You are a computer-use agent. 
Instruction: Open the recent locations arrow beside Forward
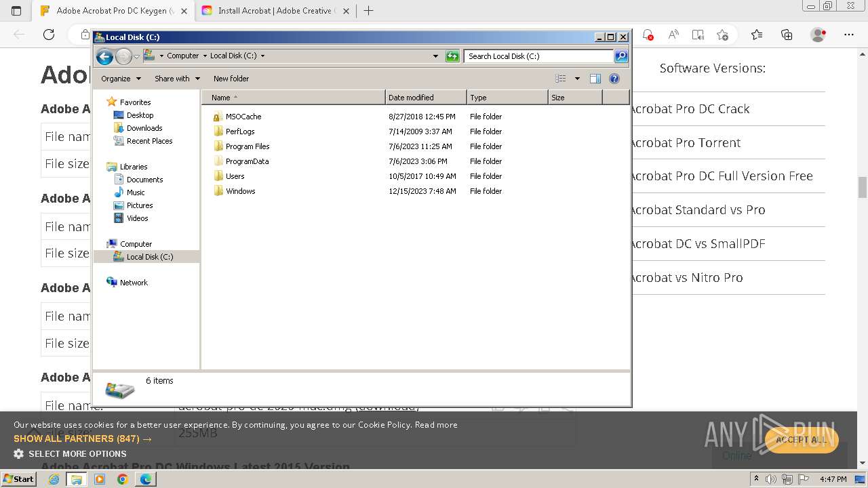(136, 56)
